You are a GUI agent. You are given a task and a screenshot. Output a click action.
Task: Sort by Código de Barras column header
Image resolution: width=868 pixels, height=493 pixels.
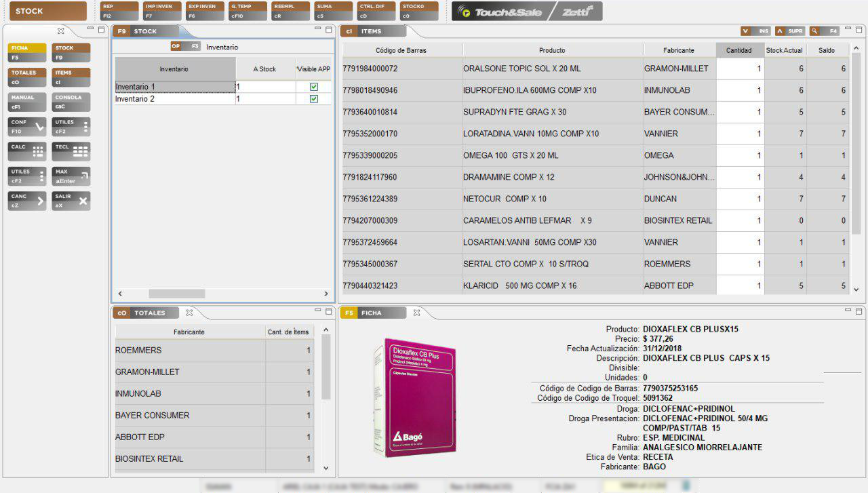[x=403, y=50]
